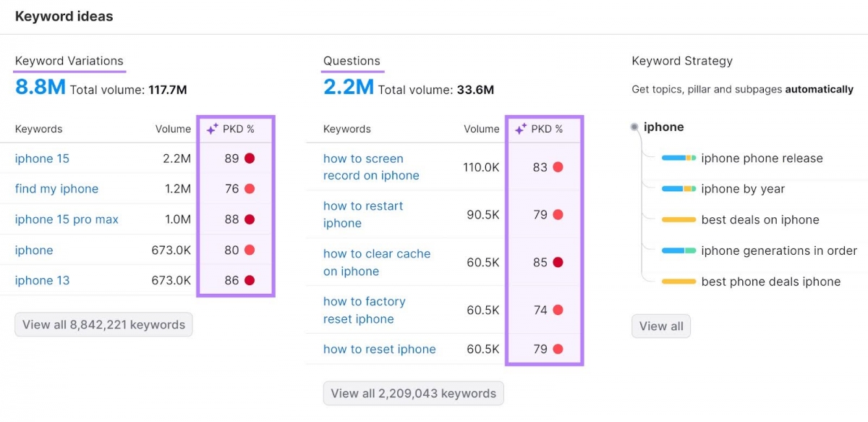This screenshot has width=868, height=422.
Task: Click "View all 2,209,043 keywords" button
Action: click(x=413, y=393)
